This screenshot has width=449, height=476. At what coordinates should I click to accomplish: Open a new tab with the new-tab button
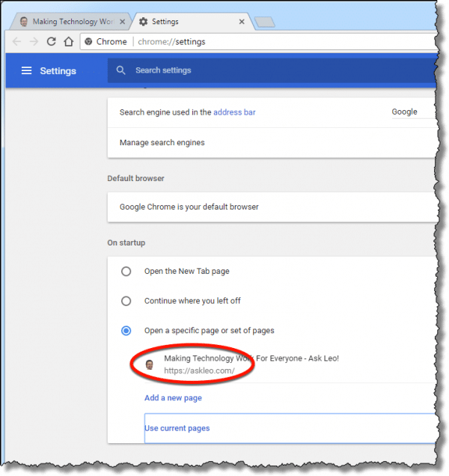[x=265, y=22]
